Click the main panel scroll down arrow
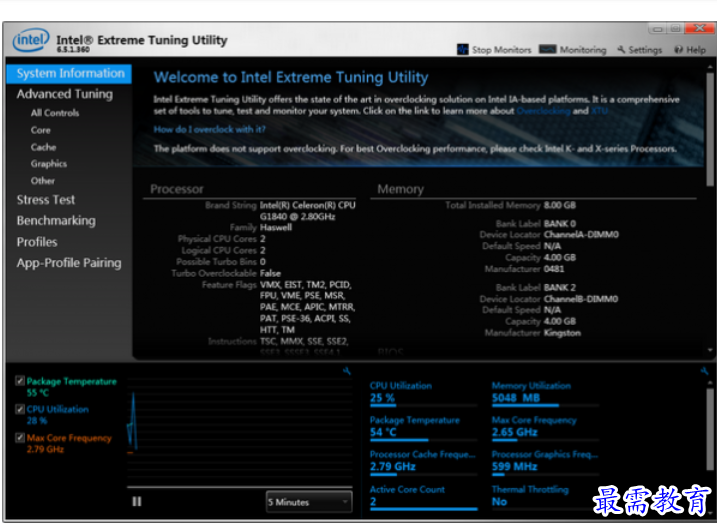This screenshot has width=717, height=532. click(x=710, y=350)
